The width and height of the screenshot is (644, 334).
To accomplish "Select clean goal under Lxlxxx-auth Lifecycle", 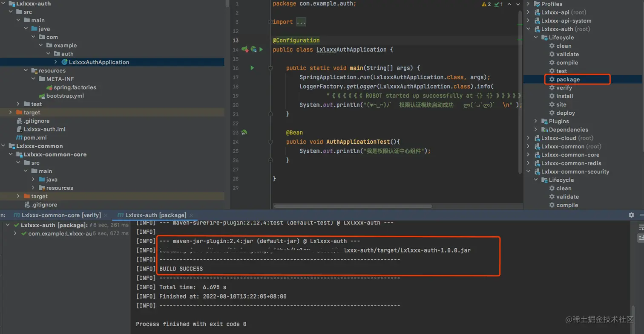I will tap(563, 46).
